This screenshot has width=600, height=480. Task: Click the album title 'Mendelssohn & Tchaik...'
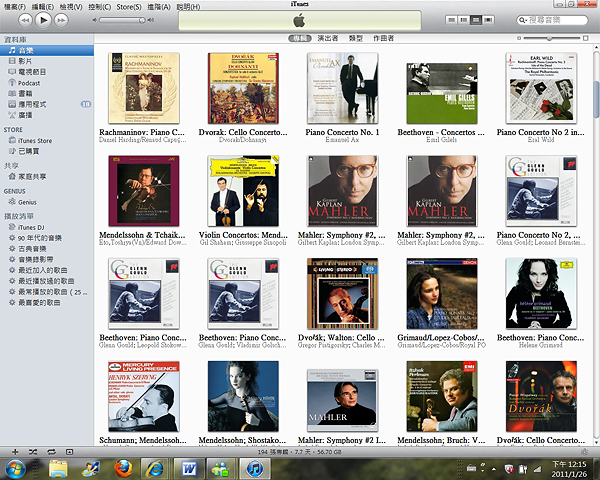point(142,235)
